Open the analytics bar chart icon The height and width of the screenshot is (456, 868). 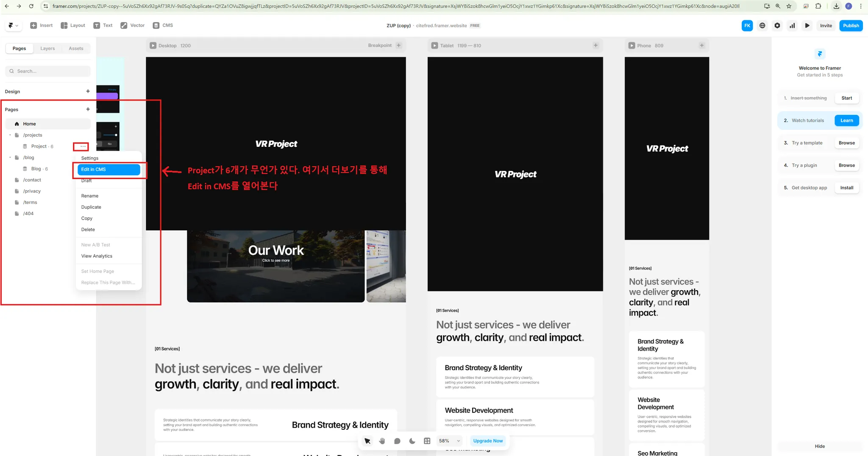792,25
